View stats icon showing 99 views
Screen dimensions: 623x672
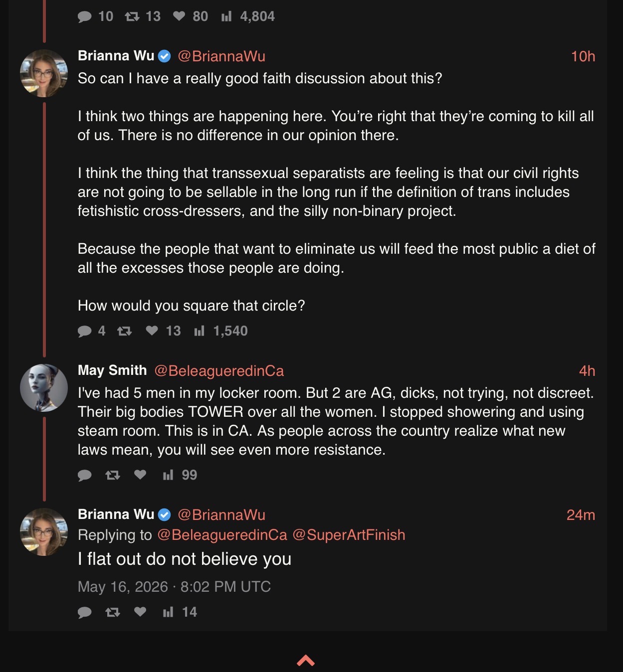[168, 475]
